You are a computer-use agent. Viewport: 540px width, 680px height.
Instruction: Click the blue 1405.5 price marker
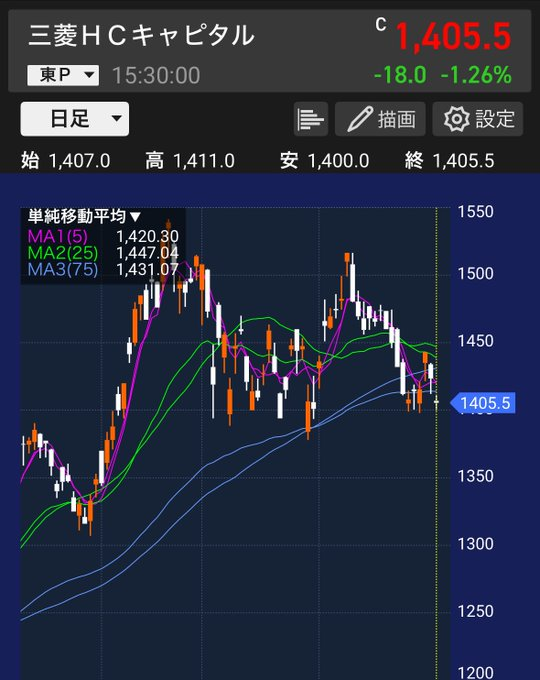click(x=483, y=403)
